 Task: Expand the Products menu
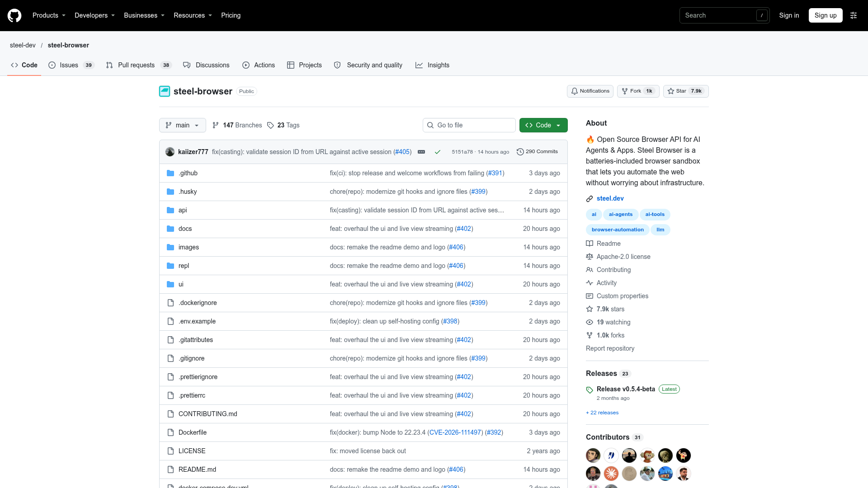(49, 15)
